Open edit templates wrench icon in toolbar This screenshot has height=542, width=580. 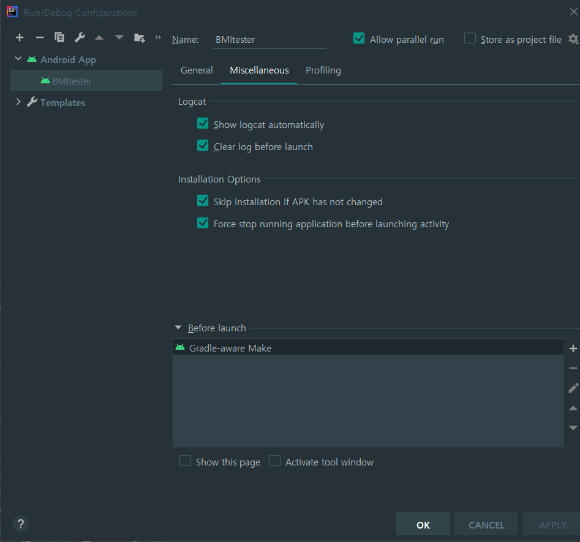click(80, 37)
